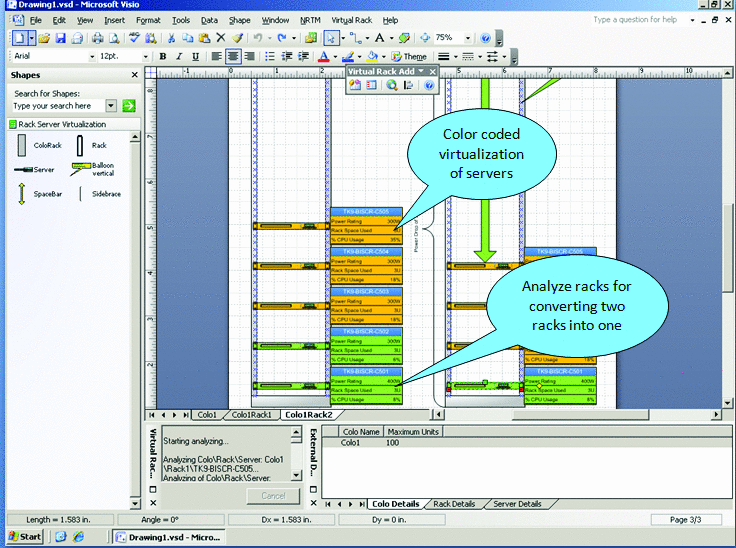The width and height of the screenshot is (736, 548).
Task: Click magnifier analyze icon in Virtual Rack toolbar
Action: 392,85
